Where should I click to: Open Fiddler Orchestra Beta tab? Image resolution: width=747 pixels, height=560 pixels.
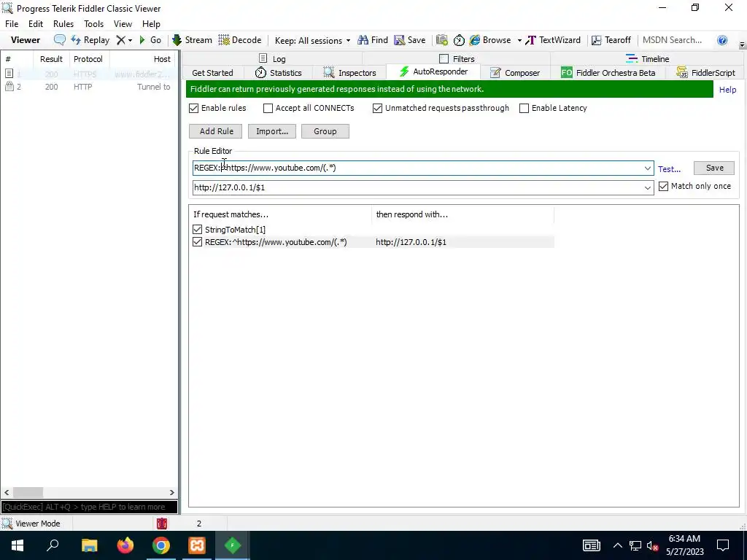click(x=608, y=73)
